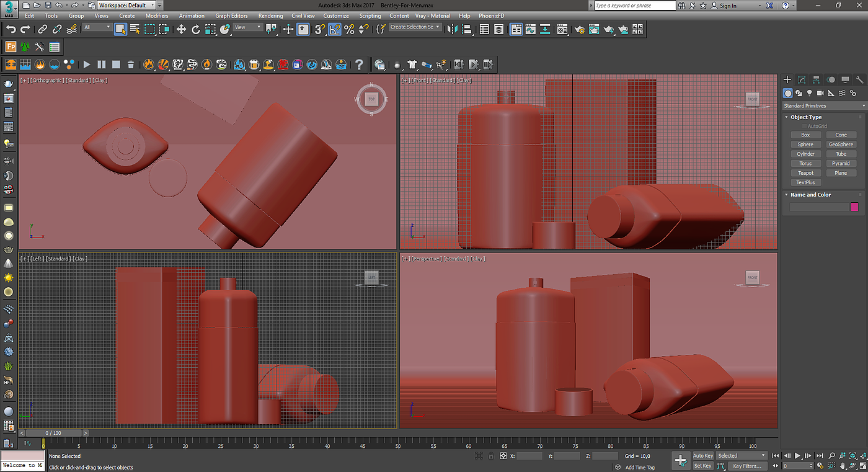868x472 pixels.
Task: Open the Rendering menu
Action: (270, 16)
